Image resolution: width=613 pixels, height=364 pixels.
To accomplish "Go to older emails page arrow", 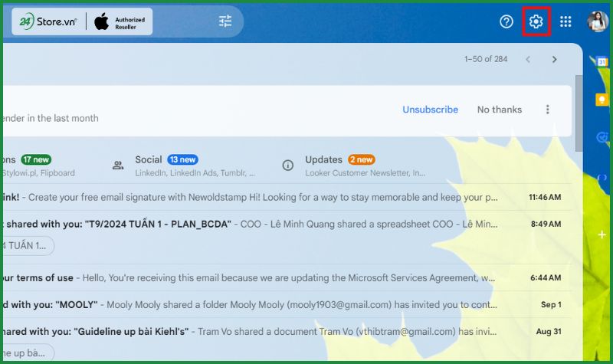I will coord(554,60).
